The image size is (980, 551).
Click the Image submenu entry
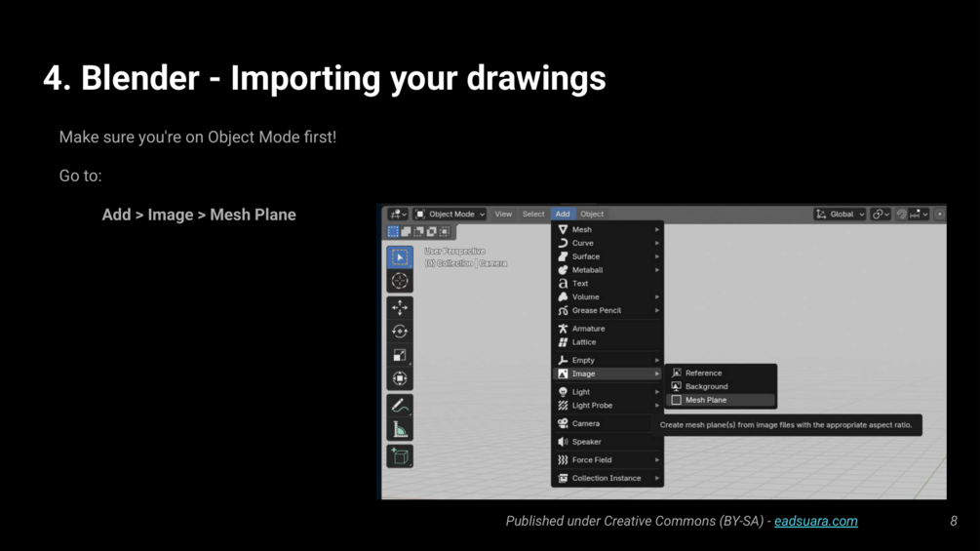coord(608,374)
